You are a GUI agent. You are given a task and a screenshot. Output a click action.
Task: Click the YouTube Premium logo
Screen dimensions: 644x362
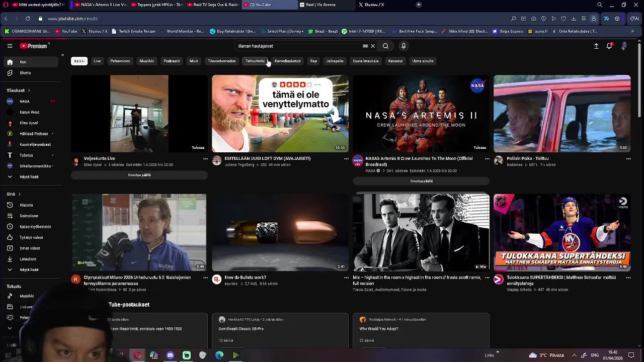point(34,46)
